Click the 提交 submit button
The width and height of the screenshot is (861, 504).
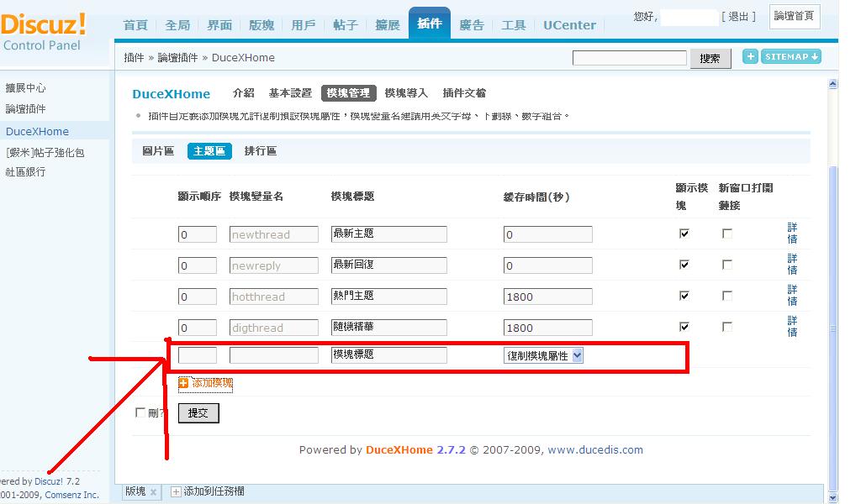coord(198,413)
